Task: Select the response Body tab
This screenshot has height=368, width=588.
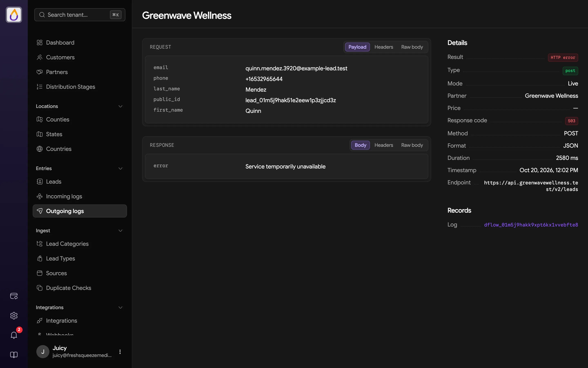Action: pos(360,145)
